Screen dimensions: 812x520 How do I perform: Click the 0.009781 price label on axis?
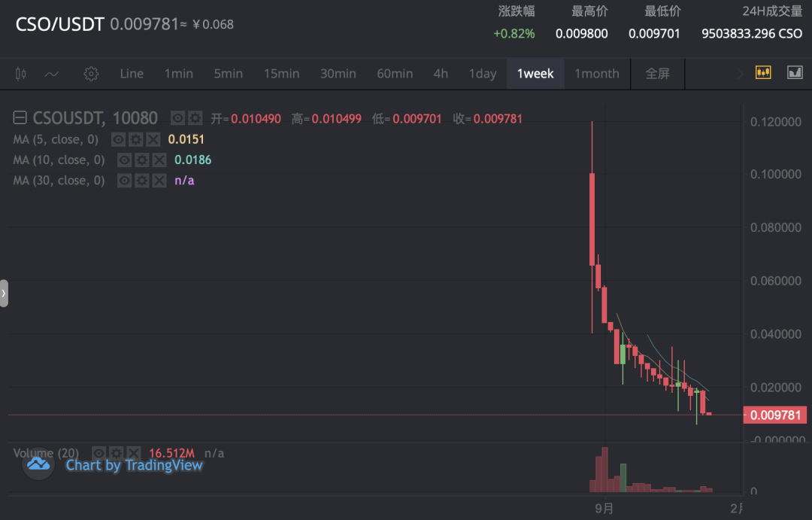[x=775, y=415]
